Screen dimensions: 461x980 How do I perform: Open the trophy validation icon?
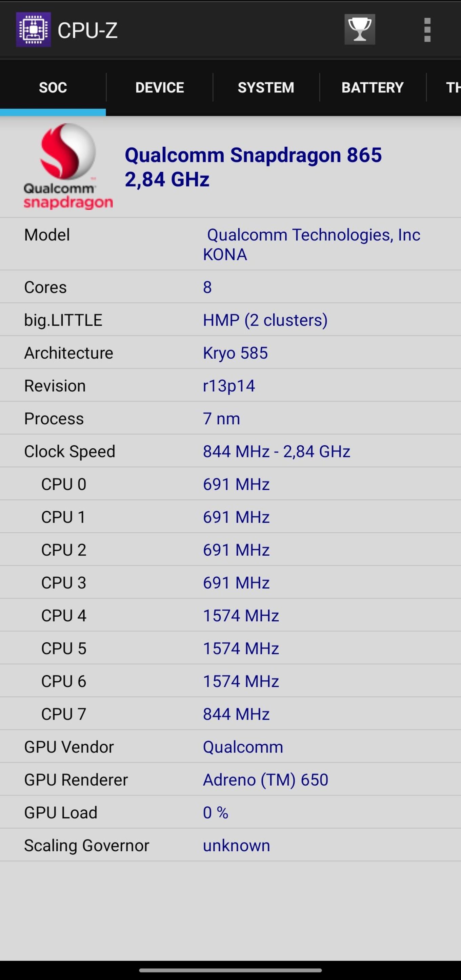pos(360,30)
